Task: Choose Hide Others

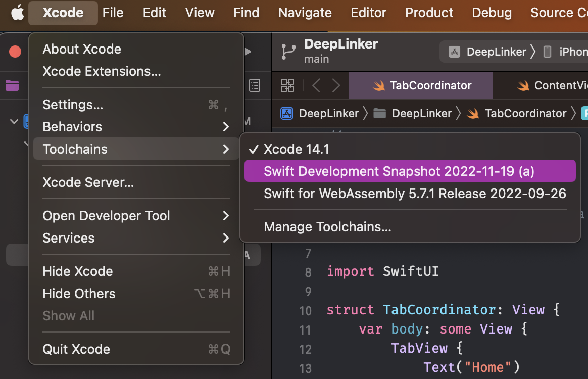Action: (136, 294)
